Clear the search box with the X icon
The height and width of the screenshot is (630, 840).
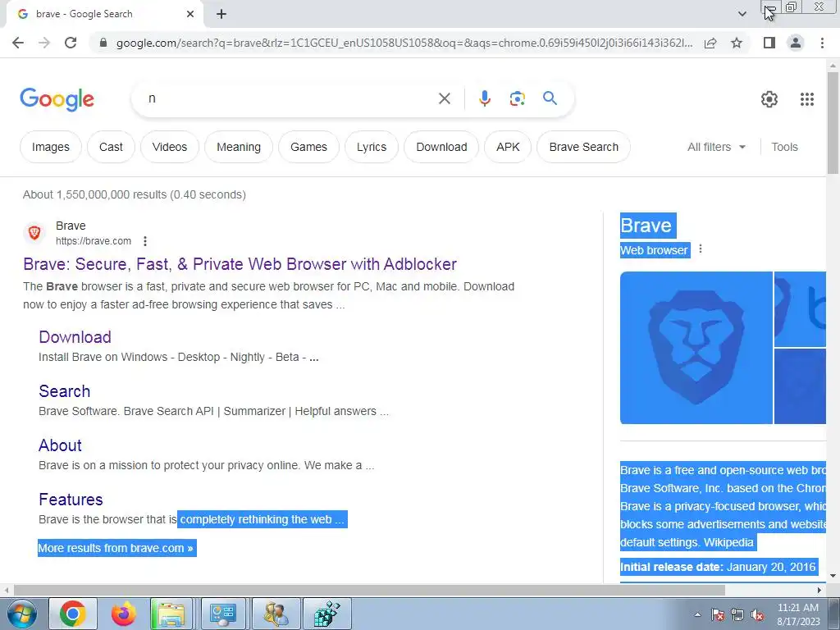(x=444, y=98)
